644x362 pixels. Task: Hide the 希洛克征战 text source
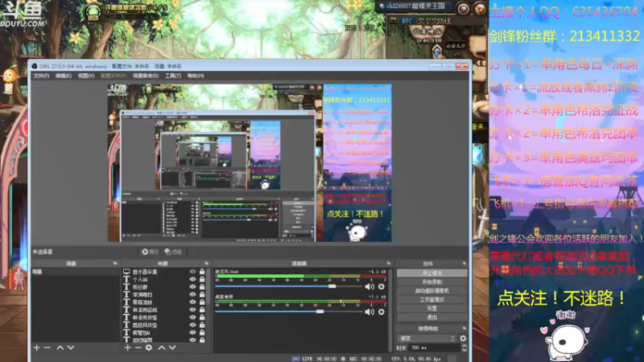pyautogui.click(x=192, y=310)
